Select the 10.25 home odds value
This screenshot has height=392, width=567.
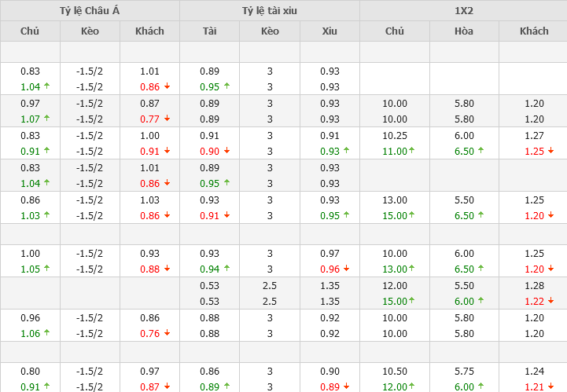tap(395, 135)
